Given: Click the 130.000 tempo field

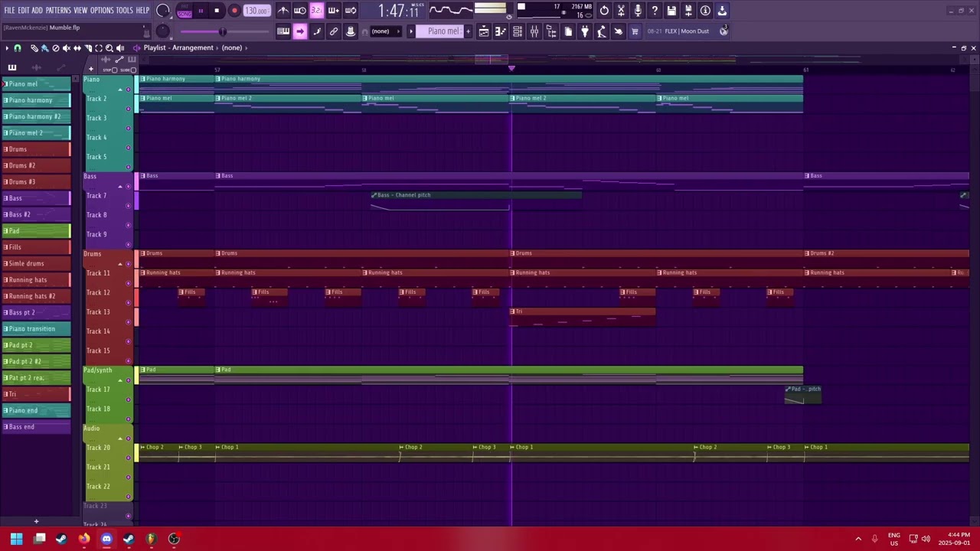Looking at the screenshot, I should [x=256, y=11].
